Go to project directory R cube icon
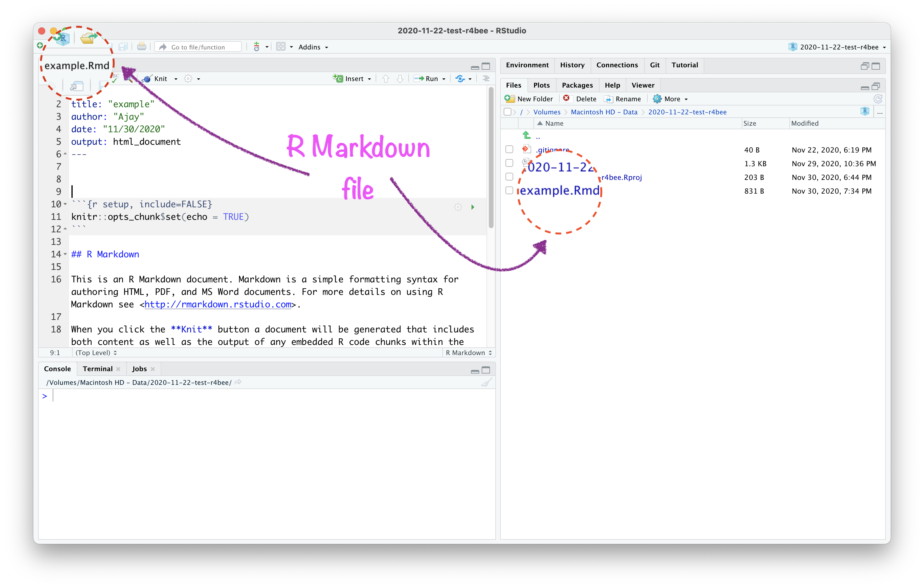Screen dimensions: 924x588 (x=864, y=111)
